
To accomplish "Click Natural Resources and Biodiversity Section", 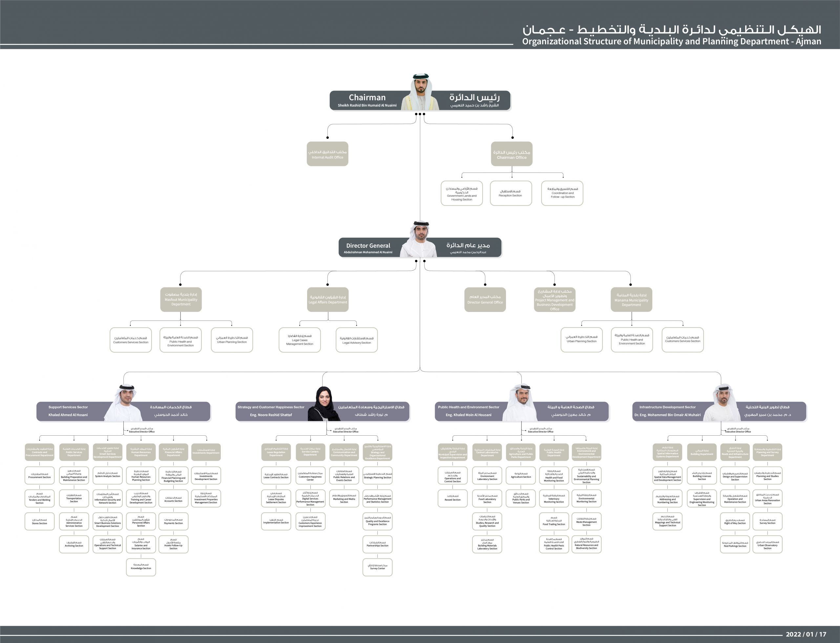I will 587,544.
